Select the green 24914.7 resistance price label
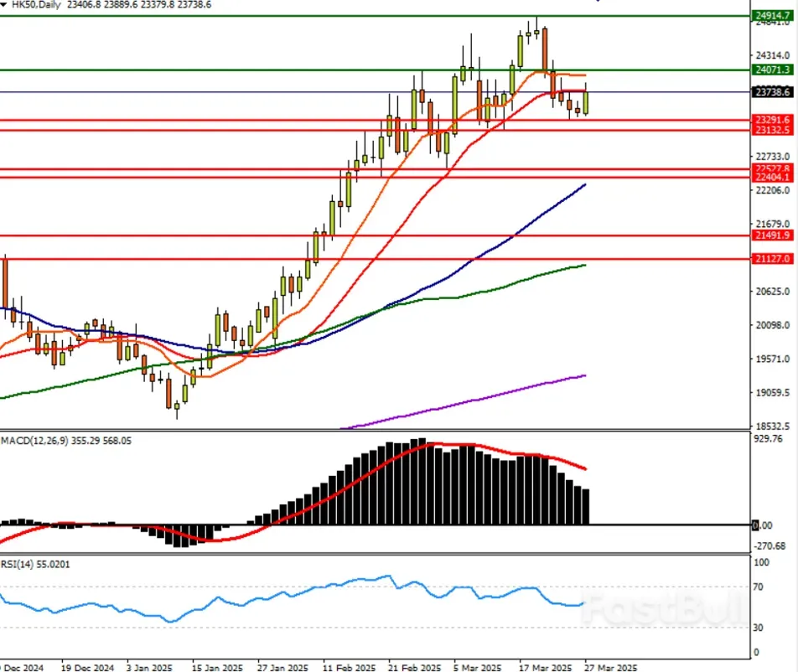This screenshot has width=798, height=672. tap(773, 16)
